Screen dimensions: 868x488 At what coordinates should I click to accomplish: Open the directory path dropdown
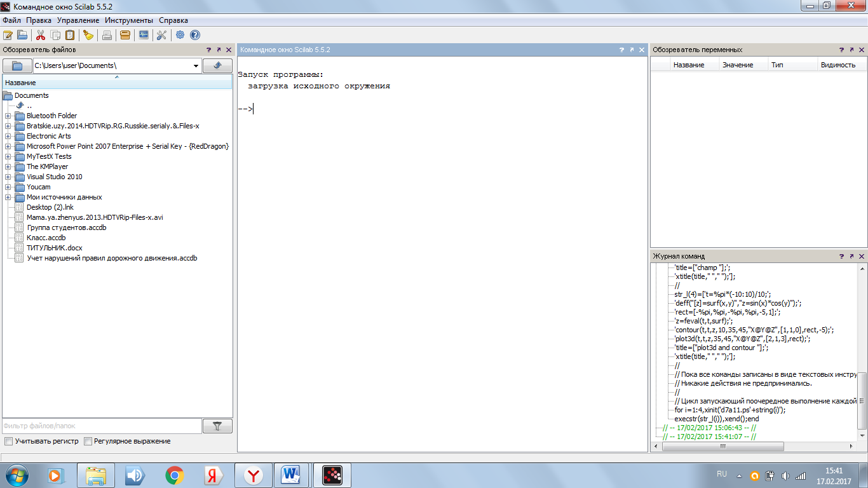(x=196, y=65)
